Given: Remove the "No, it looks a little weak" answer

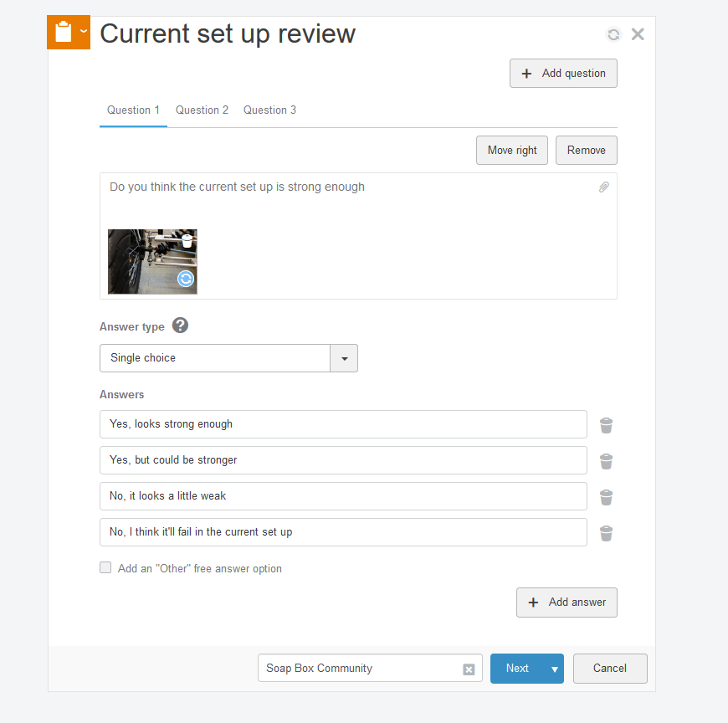Looking at the screenshot, I should (607, 497).
